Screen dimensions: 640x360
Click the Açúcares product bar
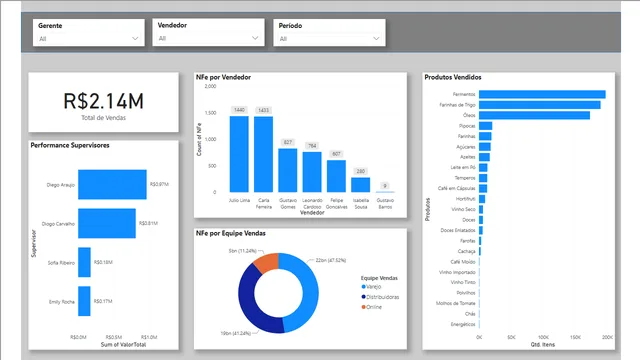(485, 147)
